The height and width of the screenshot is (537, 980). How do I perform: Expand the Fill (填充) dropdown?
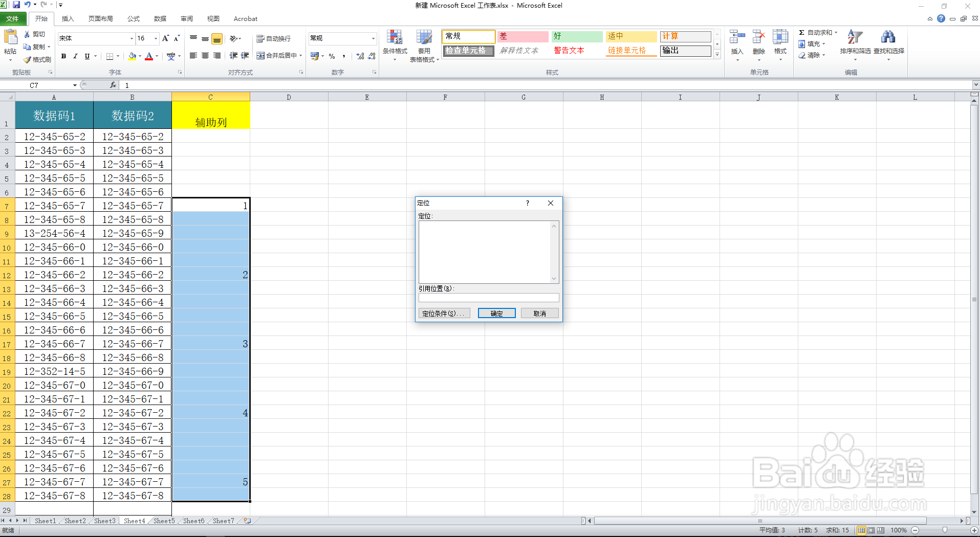824,44
